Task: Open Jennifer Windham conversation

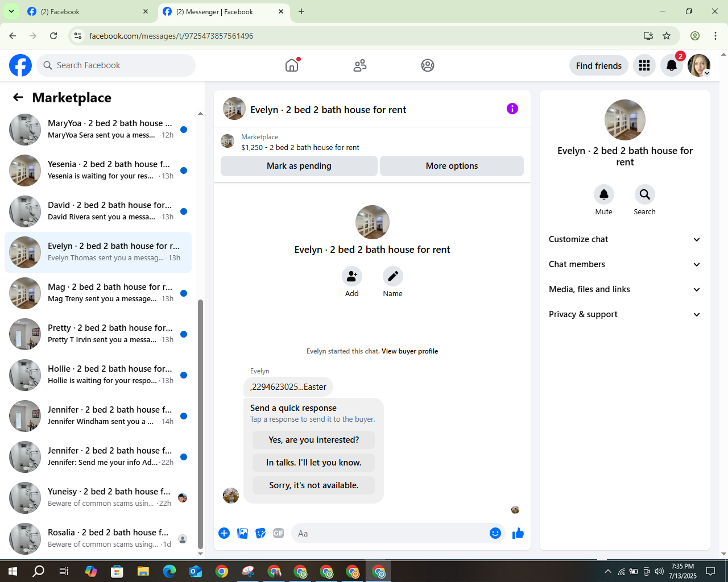Action: 98,416
